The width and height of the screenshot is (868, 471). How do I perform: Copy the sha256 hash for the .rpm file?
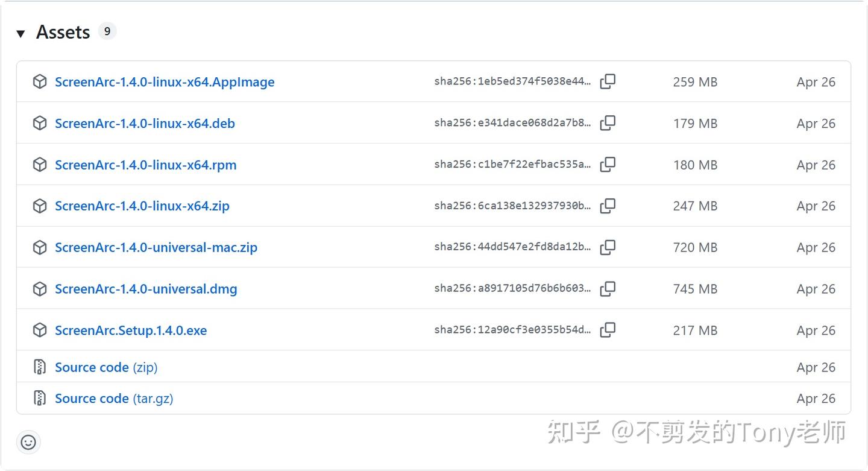(x=608, y=164)
